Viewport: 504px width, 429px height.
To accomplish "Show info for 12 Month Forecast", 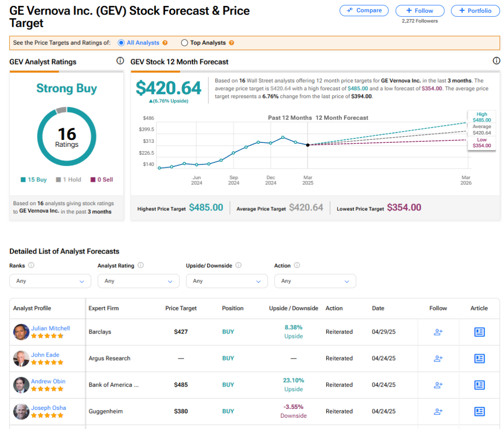I will [496, 61].
